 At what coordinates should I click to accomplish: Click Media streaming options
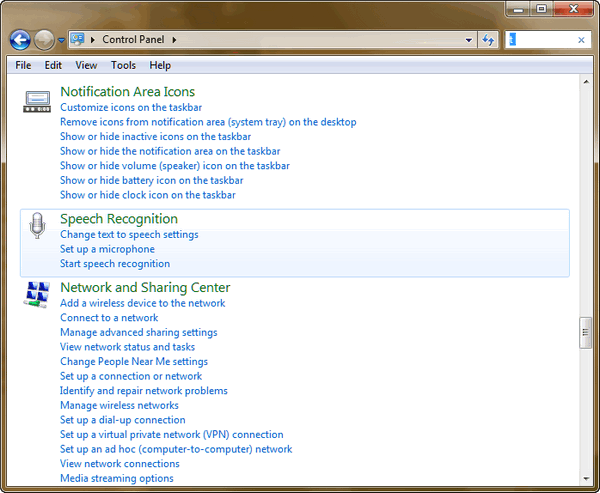point(116,478)
